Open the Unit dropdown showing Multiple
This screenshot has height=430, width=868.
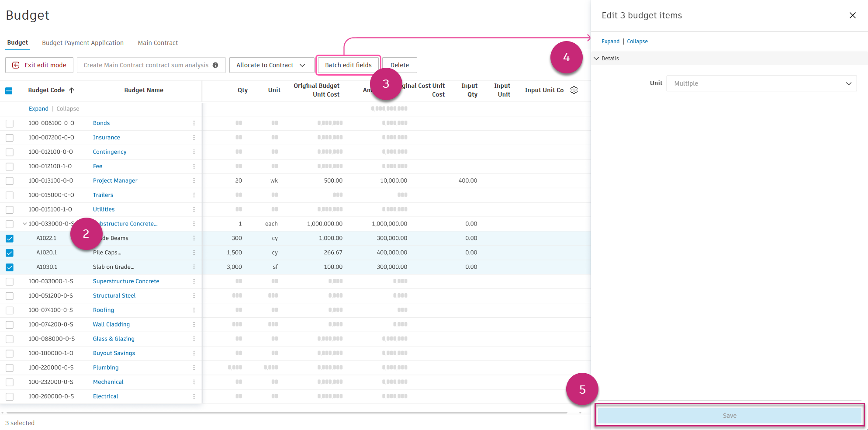point(761,83)
